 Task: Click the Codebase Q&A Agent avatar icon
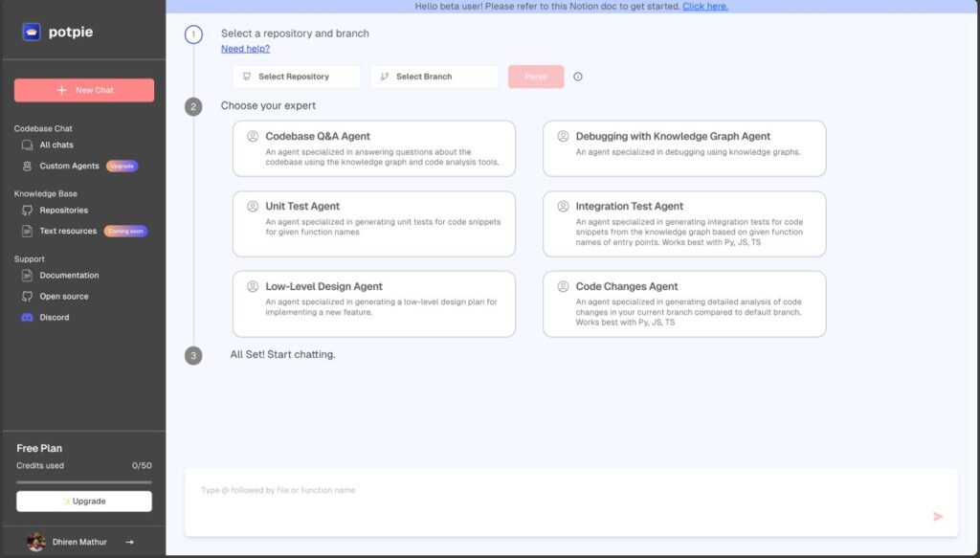253,136
